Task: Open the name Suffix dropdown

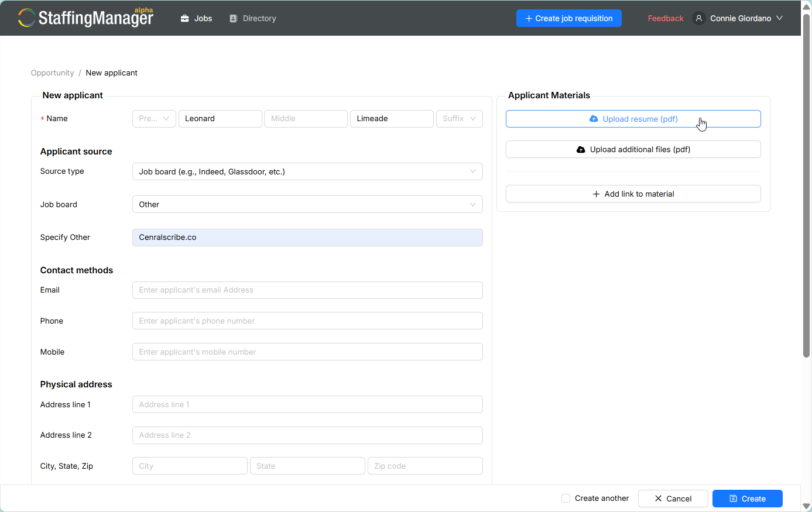Action: (460, 118)
